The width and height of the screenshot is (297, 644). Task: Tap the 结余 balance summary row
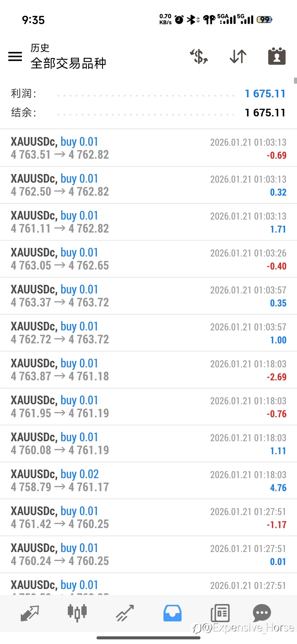[148, 113]
